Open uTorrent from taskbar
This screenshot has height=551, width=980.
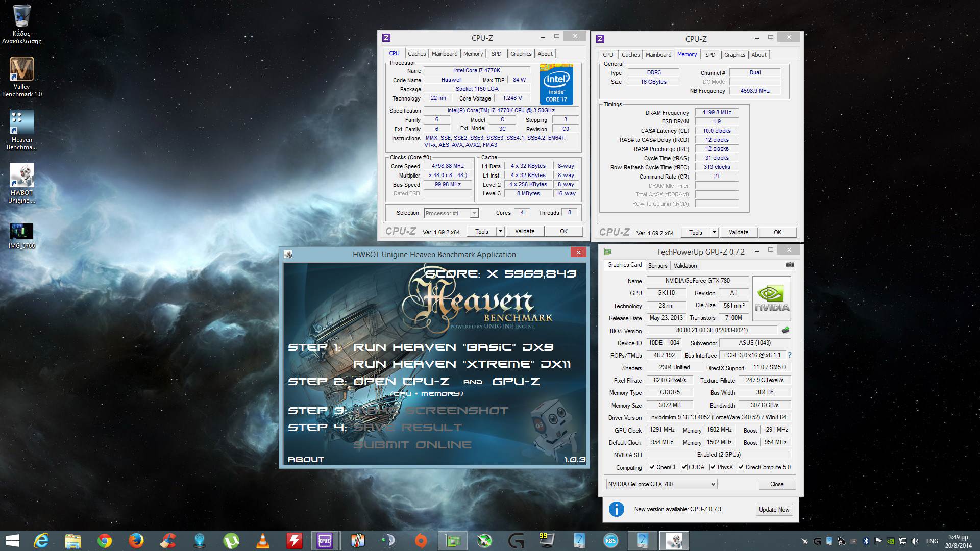[x=231, y=541]
